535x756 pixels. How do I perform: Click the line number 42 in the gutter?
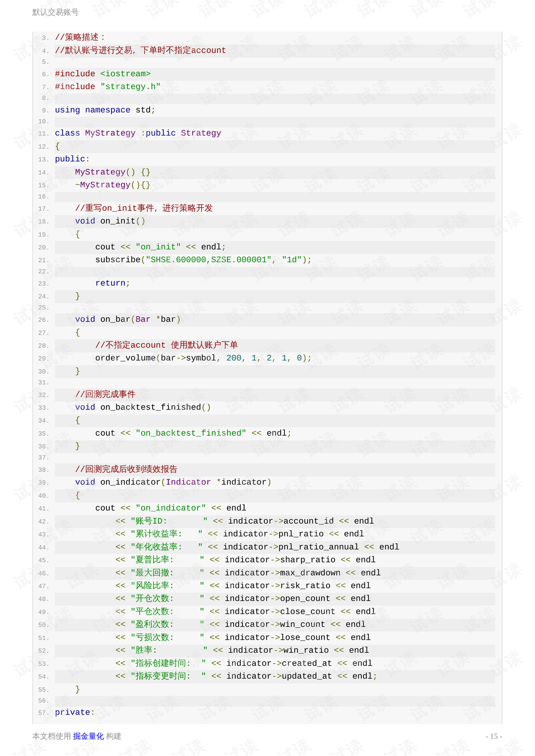click(42, 521)
